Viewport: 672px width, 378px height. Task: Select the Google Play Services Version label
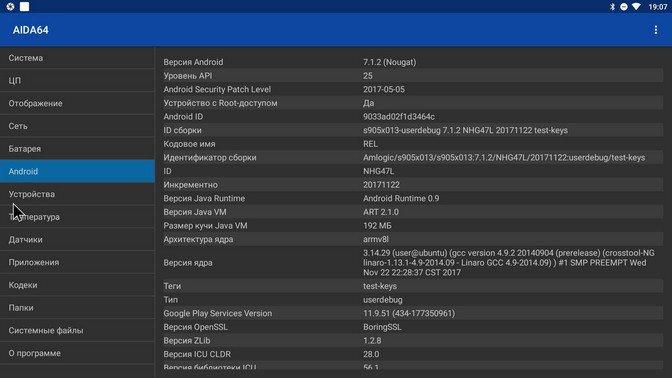pos(218,313)
